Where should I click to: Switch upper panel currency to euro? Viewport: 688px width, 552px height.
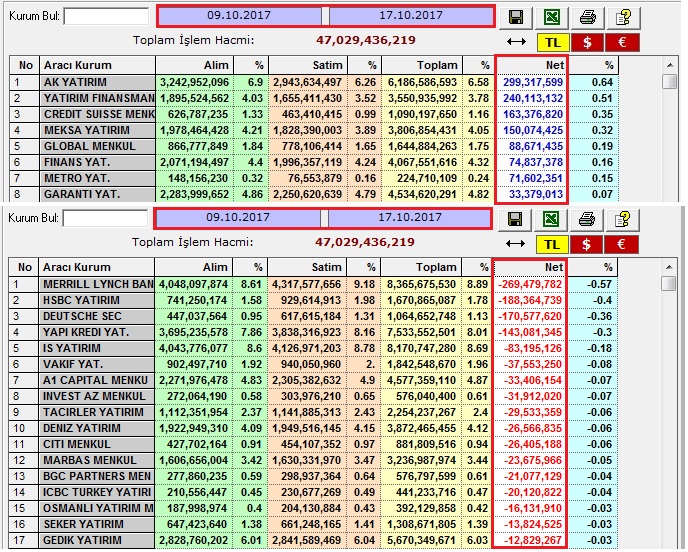(x=622, y=43)
